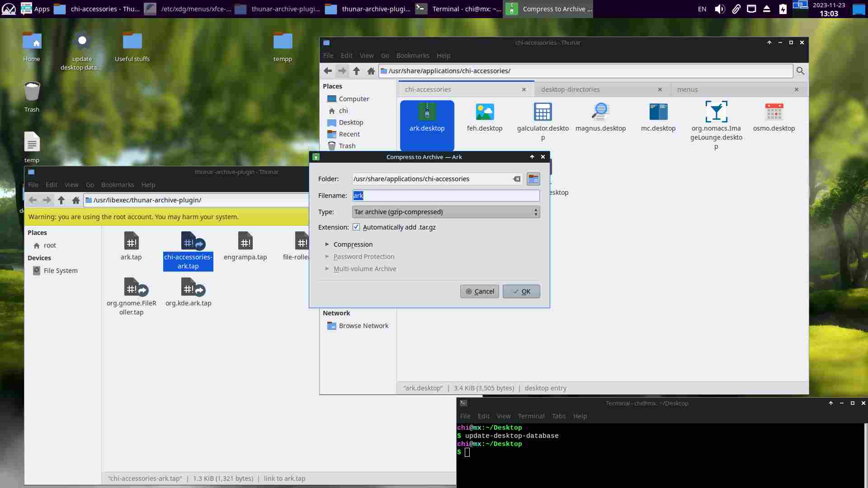
Task: Clear the Folder path with backspace icon
Action: (517, 179)
